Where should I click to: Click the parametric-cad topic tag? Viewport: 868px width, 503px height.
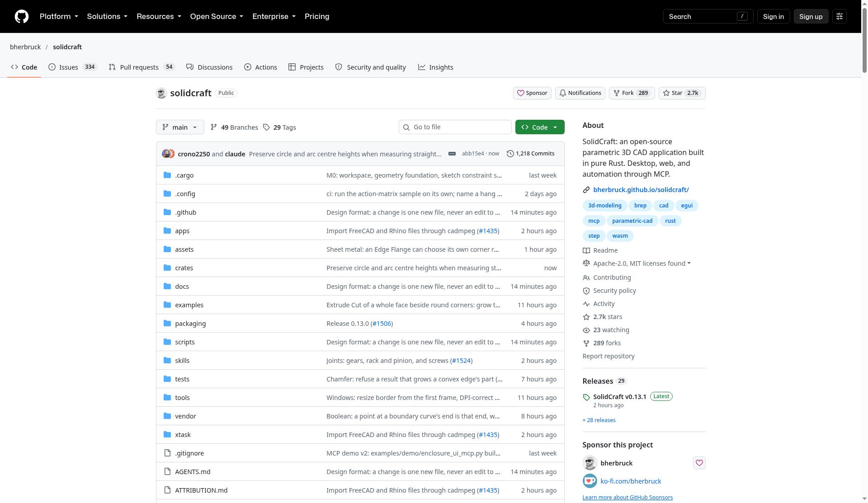[632, 221]
